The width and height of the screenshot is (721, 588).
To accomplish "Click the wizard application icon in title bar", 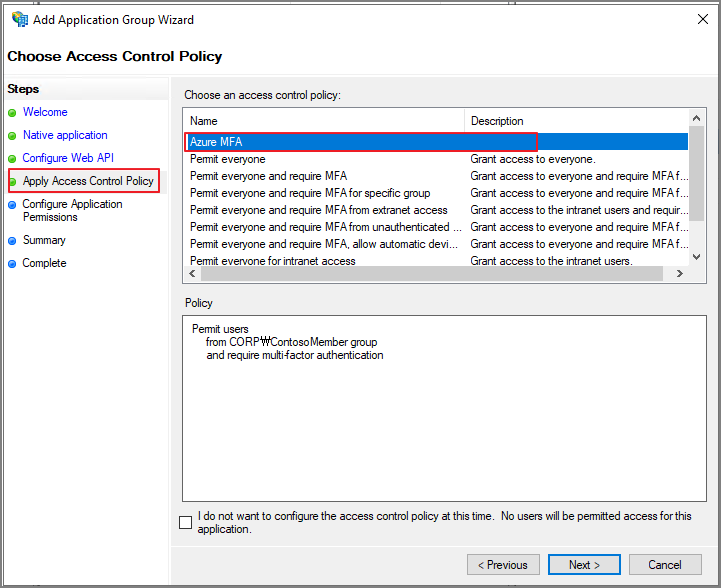I will (19, 19).
